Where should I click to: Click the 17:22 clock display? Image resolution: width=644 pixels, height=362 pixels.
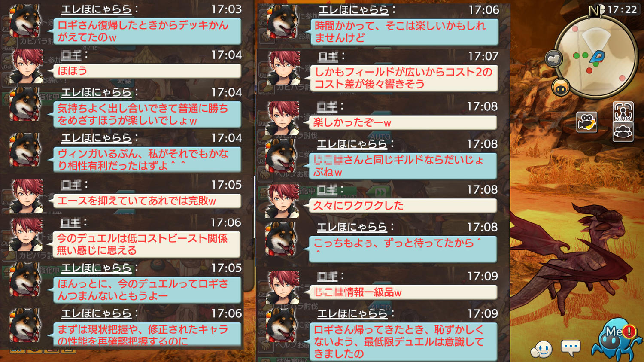click(622, 9)
